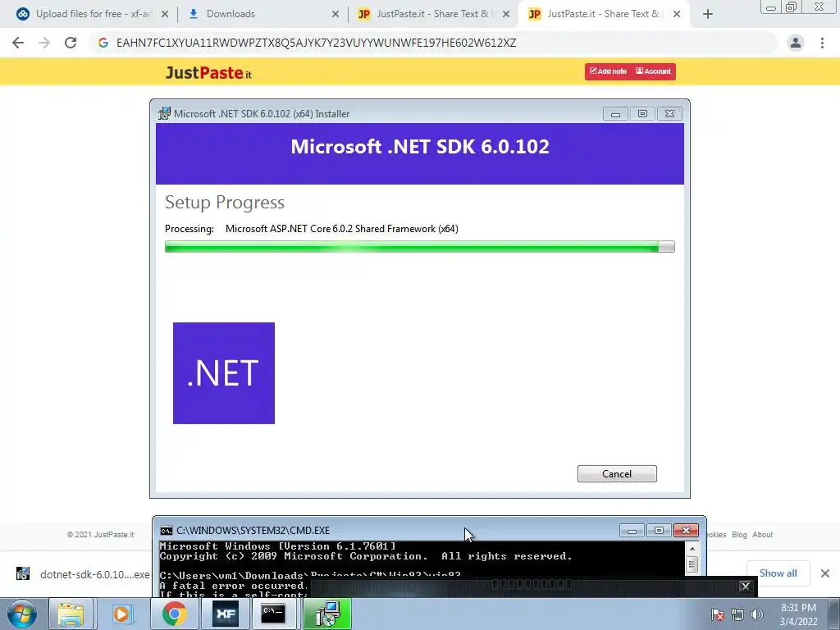Viewport: 840px width, 630px height.
Task: Click the setup progress bar
Action: (x=419, y=246)
